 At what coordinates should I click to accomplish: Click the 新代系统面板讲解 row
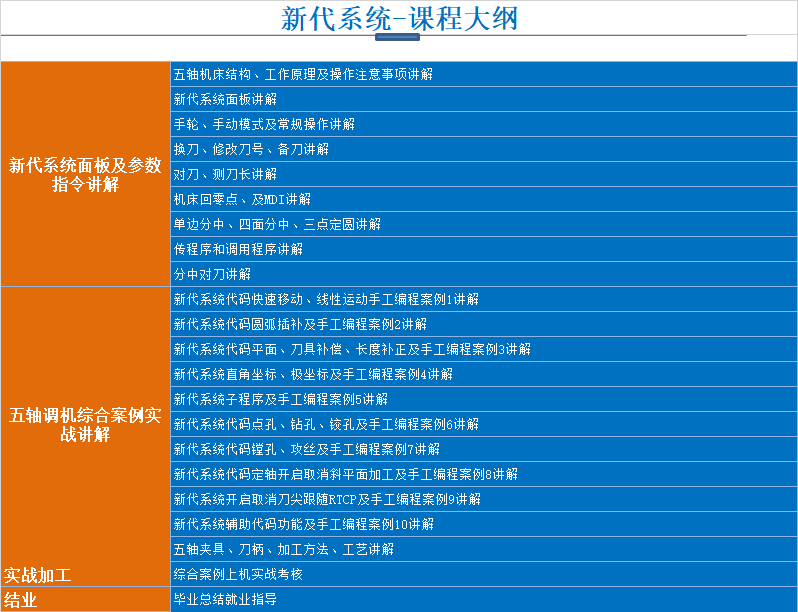(225, 99)
